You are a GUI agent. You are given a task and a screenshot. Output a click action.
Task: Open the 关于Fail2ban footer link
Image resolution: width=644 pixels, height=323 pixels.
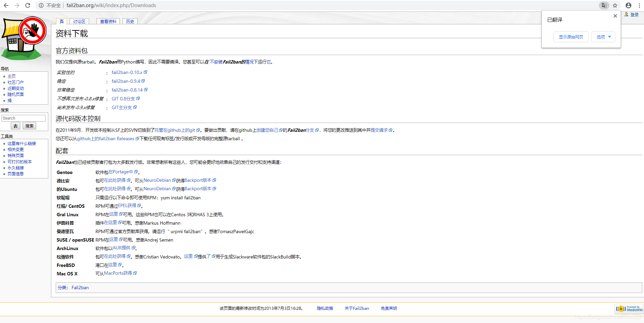(357, 308)
